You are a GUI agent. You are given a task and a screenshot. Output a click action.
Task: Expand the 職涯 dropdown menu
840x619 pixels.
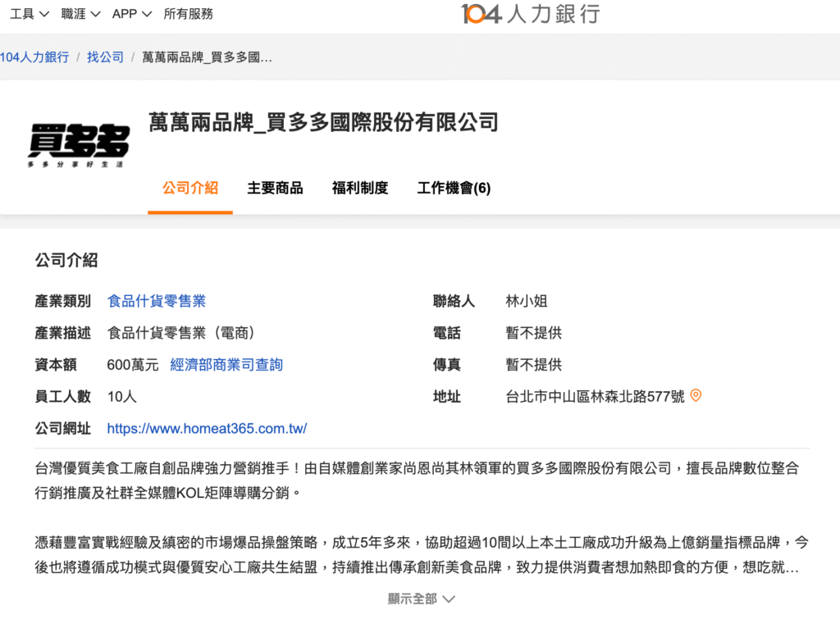(80, 14)
